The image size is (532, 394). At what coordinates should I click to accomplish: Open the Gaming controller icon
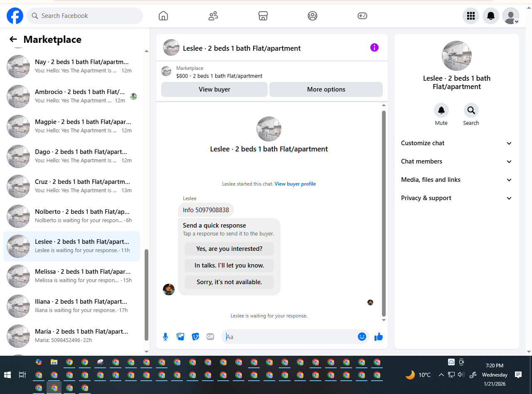click(x=362, y=16)
